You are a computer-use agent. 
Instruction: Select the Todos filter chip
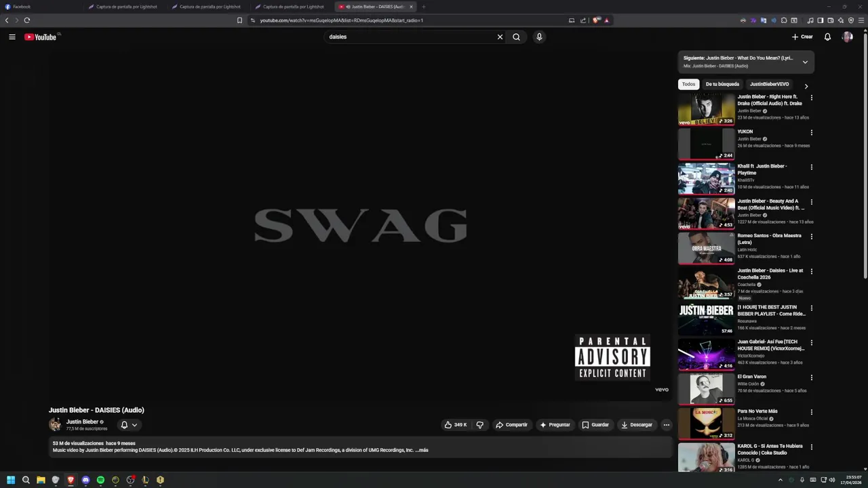(688, 84)
